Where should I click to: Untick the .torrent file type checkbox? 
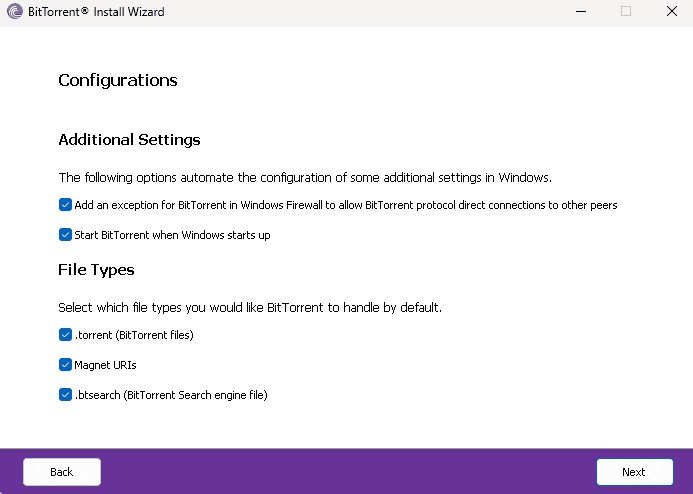(66, 335)
